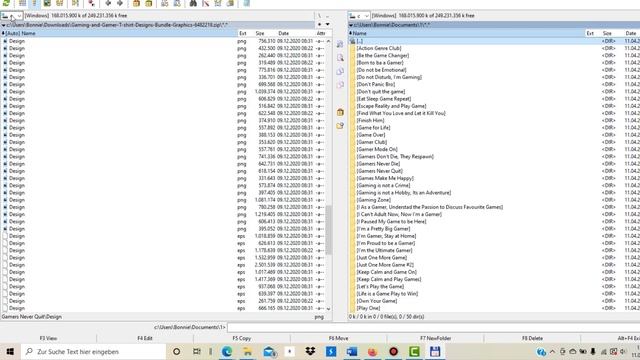Open the Mail app on the taskbar

[x=269, y=351]
